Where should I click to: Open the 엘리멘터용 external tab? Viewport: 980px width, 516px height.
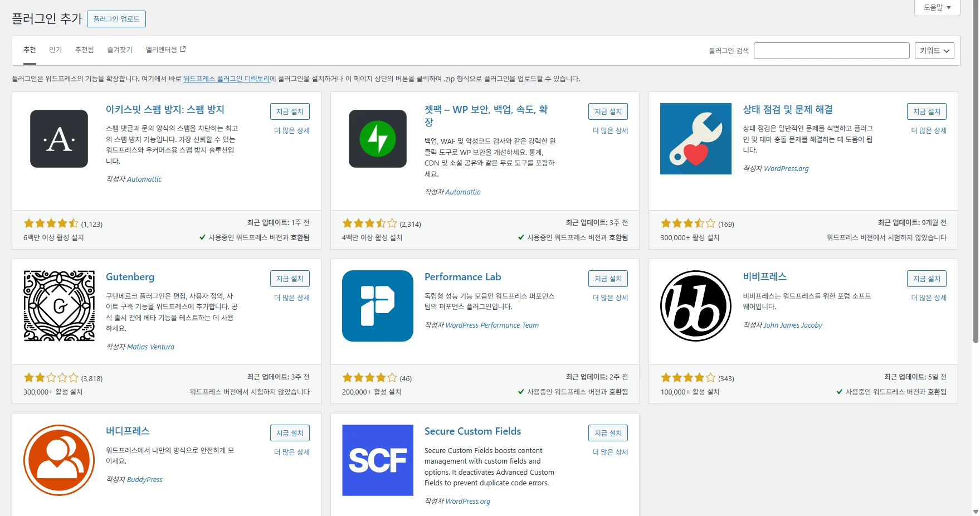165,50
